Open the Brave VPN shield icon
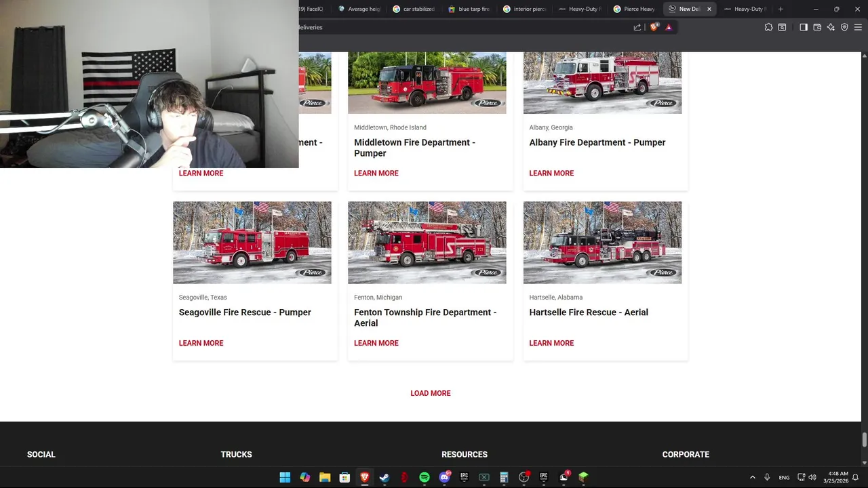The image size is (868, 488). point(844,27)
